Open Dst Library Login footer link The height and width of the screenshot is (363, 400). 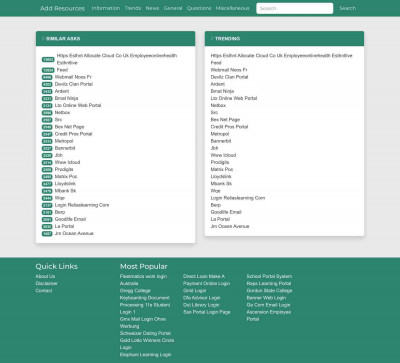[201, 305]
